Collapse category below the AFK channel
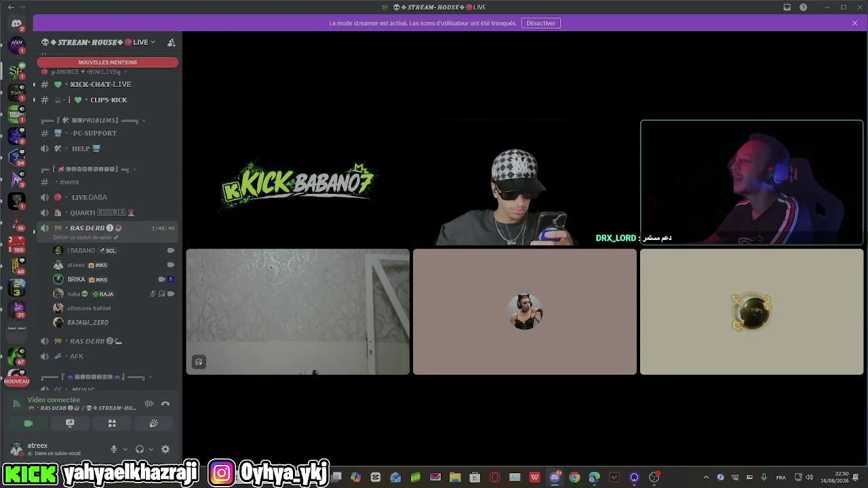This screenshot has width=868, height=488. (x=96, y=377)
